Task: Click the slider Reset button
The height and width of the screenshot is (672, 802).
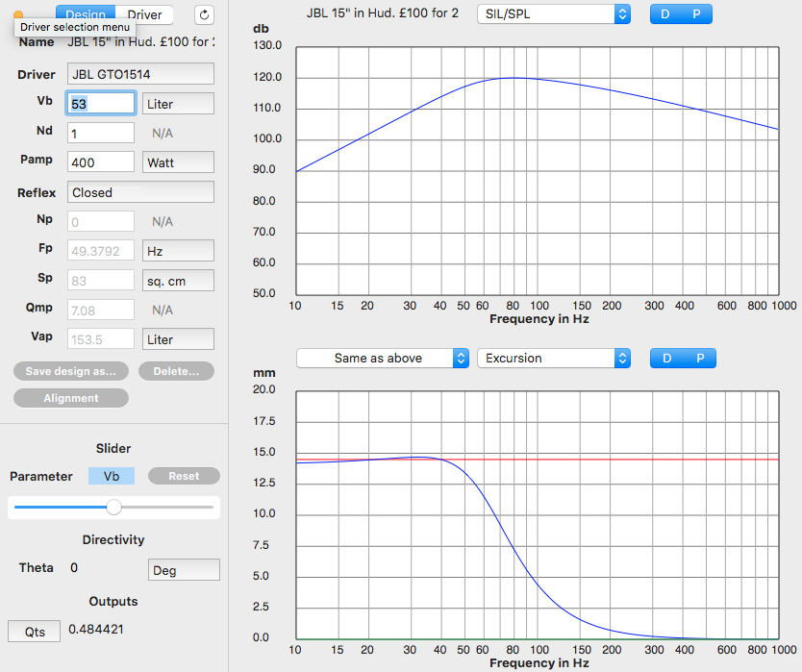Action: click(184, 476)
